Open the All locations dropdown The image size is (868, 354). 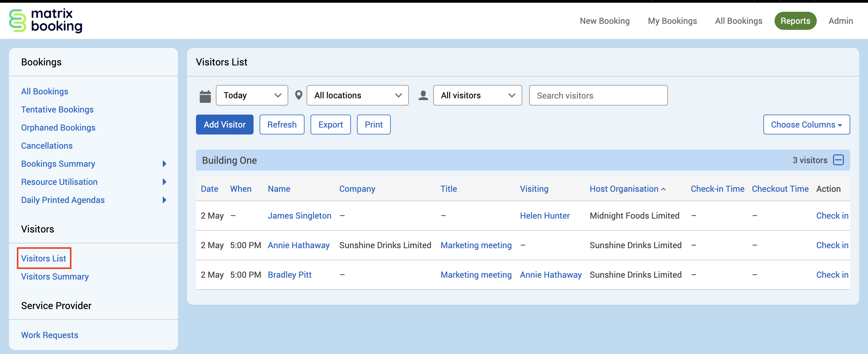click(x=357, y=95)
